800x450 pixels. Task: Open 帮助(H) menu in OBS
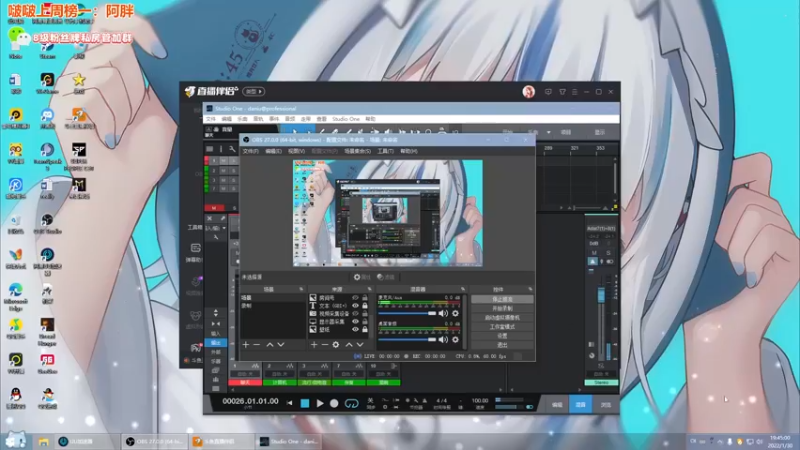tap(409, 151)
